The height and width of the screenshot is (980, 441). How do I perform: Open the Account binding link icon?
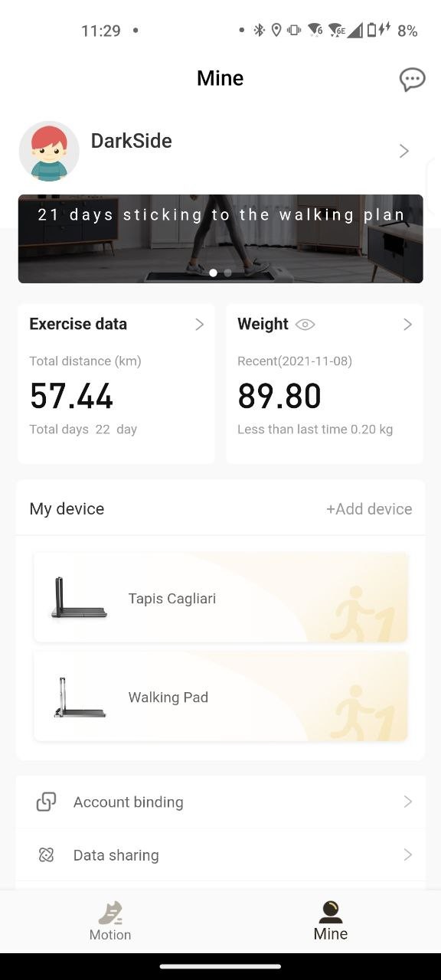pos(46,802)
